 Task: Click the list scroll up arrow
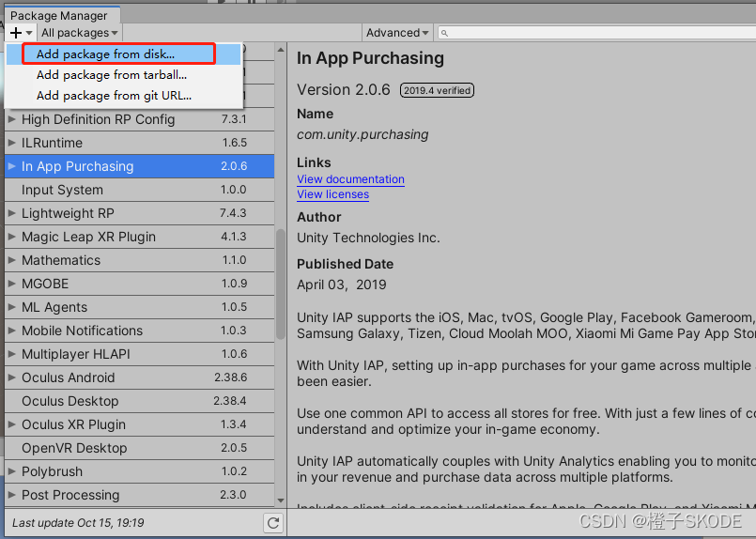[x=281, y=50]
